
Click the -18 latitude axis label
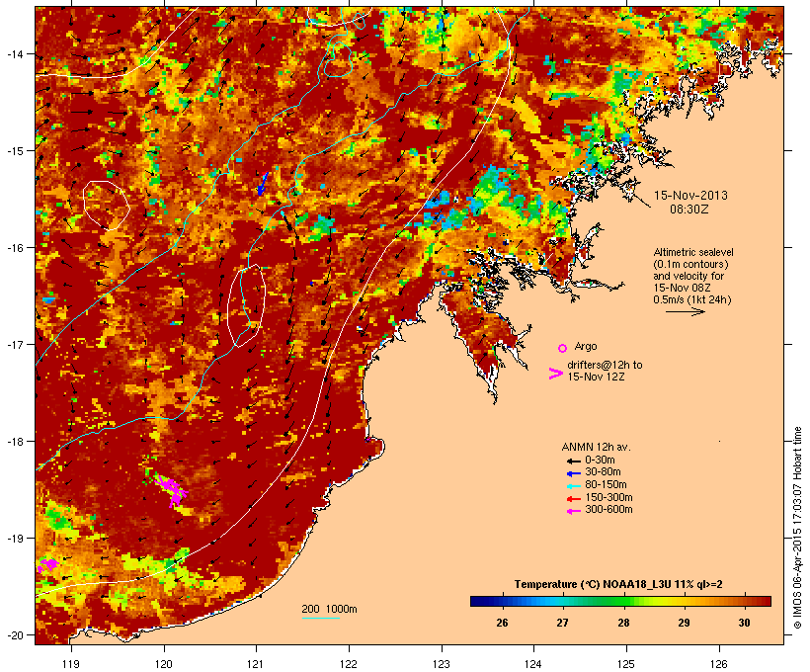(x=14, y=442)
